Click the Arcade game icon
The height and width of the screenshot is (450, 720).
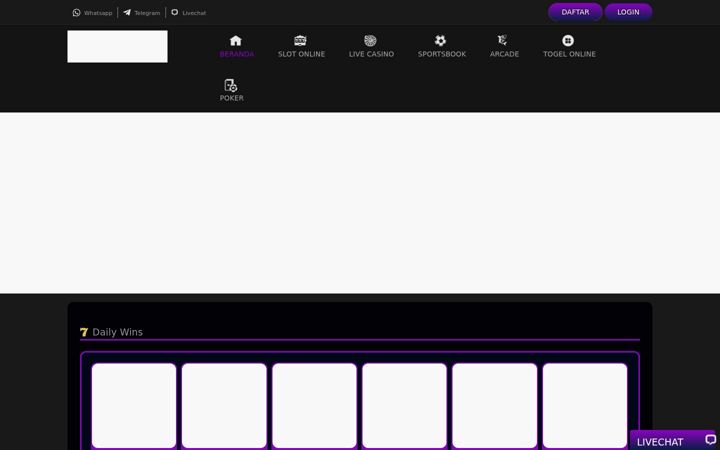point(503,40)
